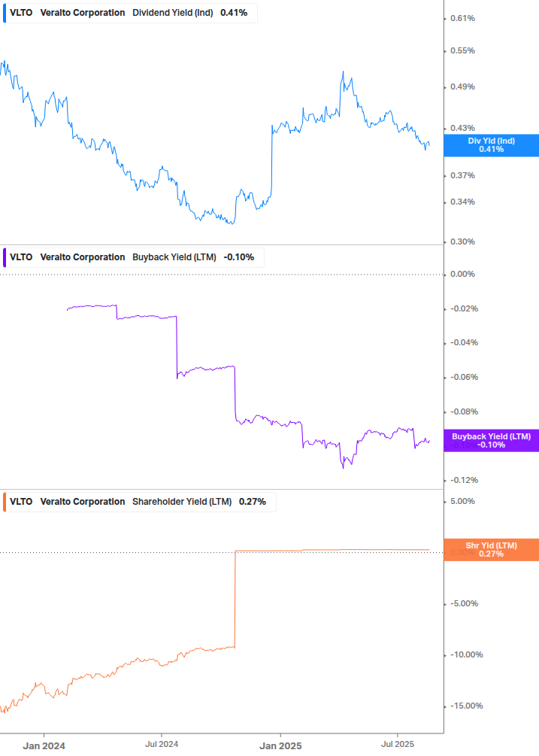Click the 0.30% tick on dividend yield axis
The image size is (539, 756).
coord(462,241)
